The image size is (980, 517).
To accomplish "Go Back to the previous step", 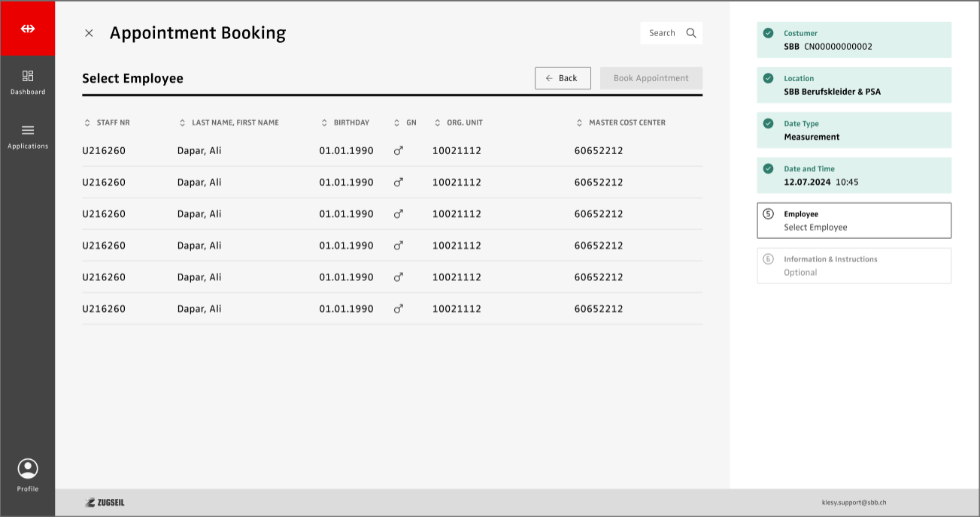I will [x=563, y=78].
